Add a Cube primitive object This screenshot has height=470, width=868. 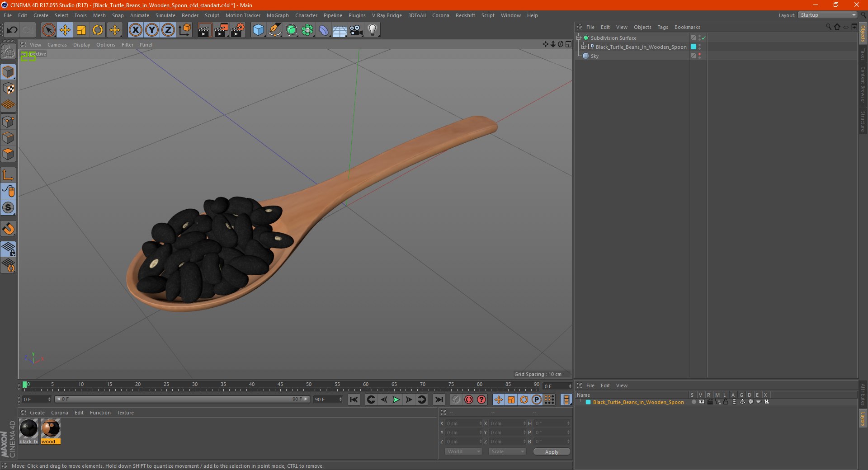[x=258, y=30]
